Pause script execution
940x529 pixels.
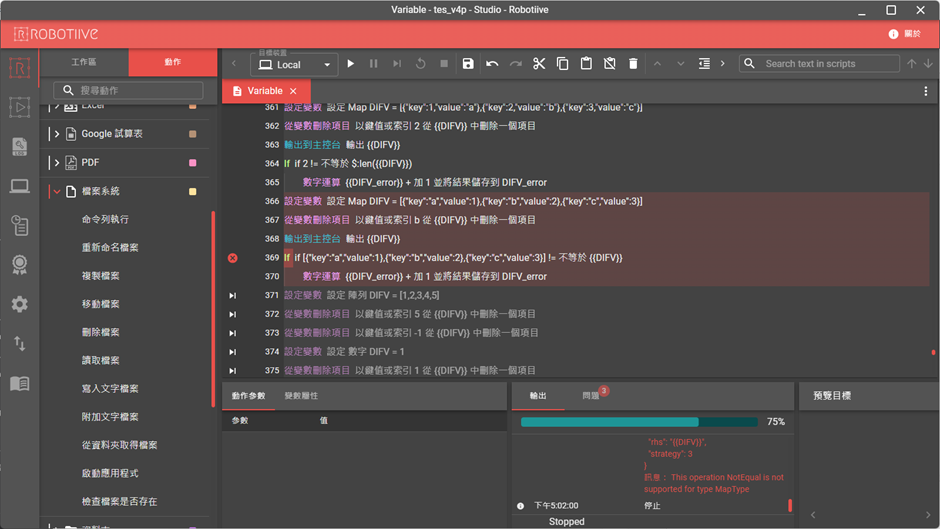[x=373, y=64]
